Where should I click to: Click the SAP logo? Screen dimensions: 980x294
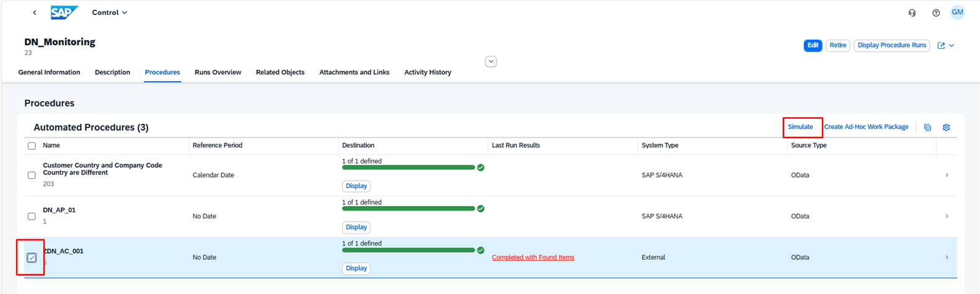point(64,12)
